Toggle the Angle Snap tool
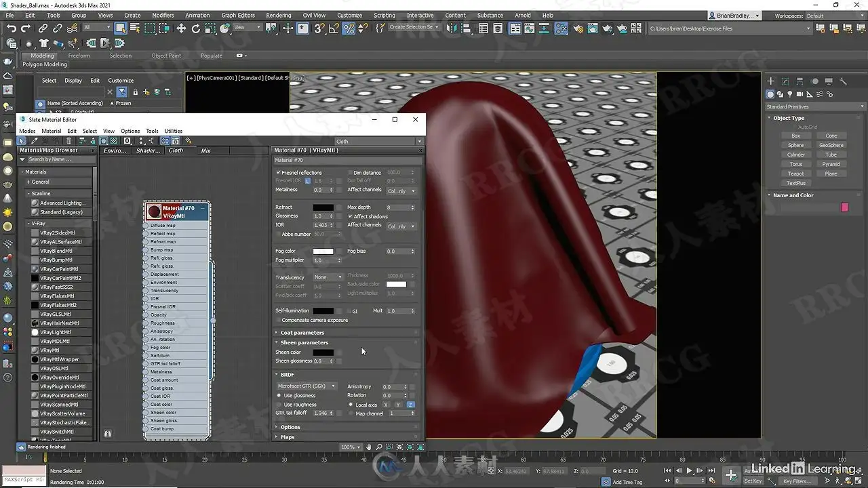 click(334, 28)
